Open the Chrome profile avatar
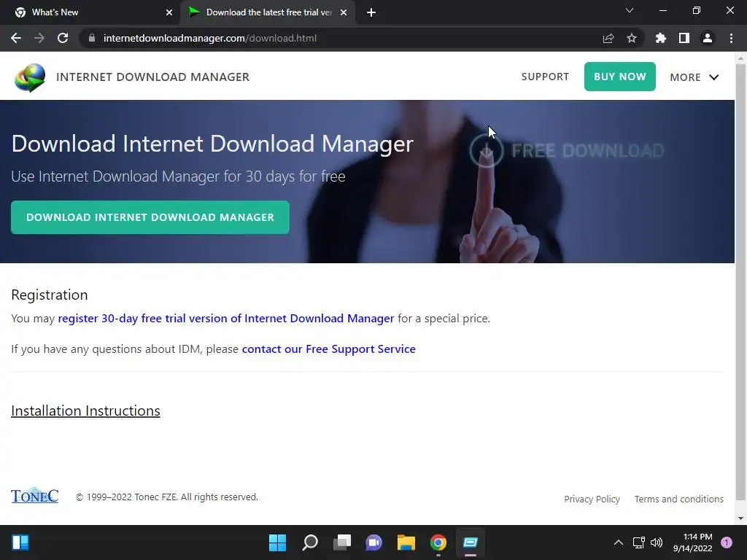The image size is (747, 560). [x=708, y=38]
